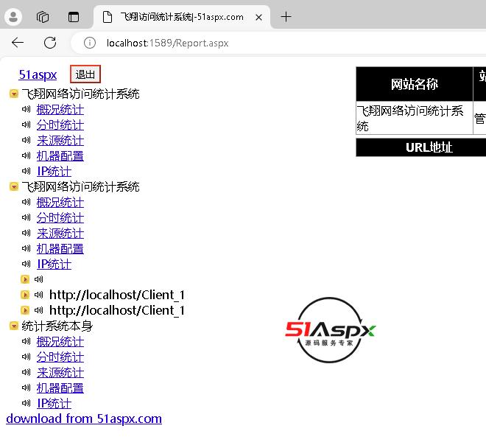The height and width of the screenshot is (448, 486).
Task: Open 来源统计 under 统计系统本身
Action: (x=60, y=373)
